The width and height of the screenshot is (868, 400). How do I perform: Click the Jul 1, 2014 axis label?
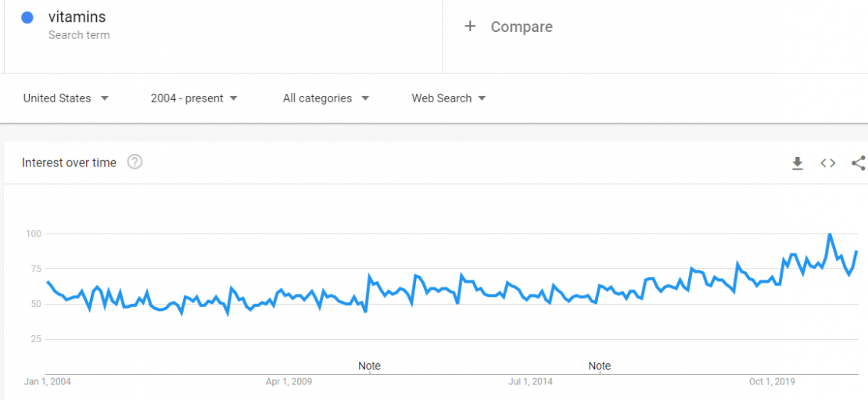click(x=530, y=382)
